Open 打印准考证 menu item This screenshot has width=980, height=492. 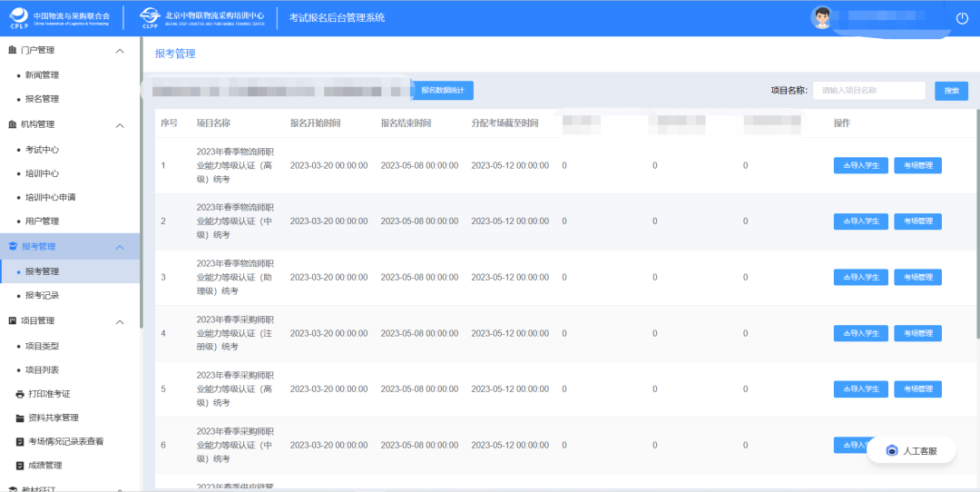(49, 394)
